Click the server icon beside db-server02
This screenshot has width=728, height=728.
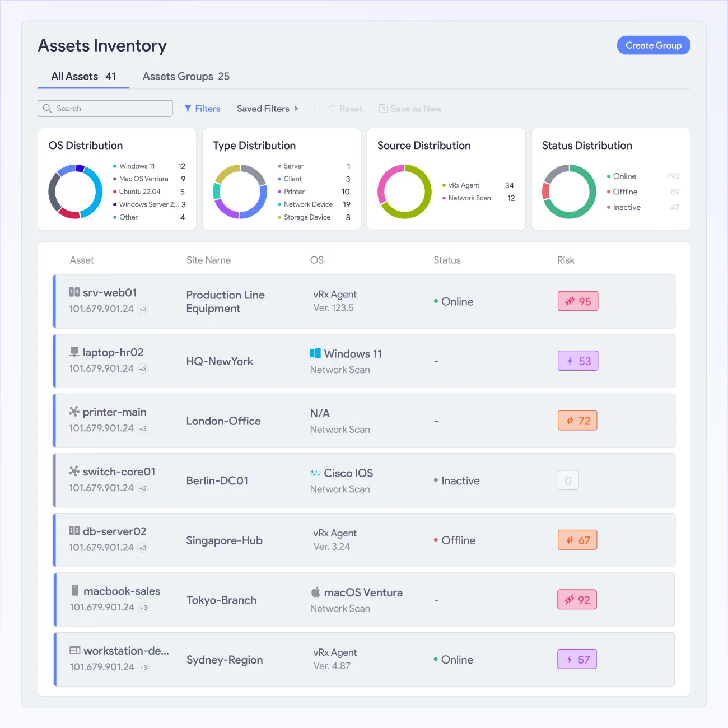click(74, 530)
